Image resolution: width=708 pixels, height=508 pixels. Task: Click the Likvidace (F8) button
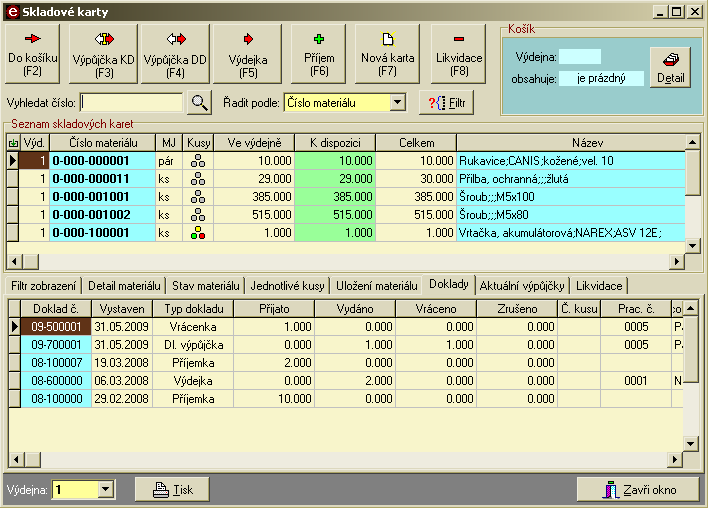pyautogui.click(x=459, y=54)
